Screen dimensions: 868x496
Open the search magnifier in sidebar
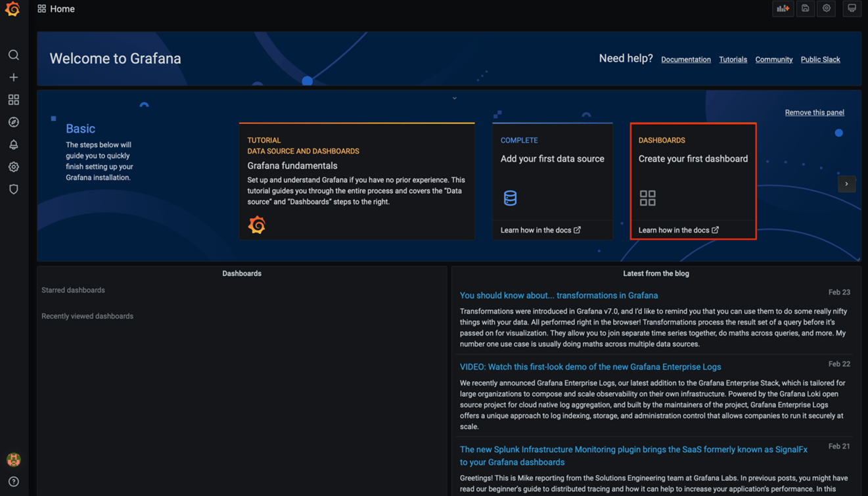click(x=13, y=55)
